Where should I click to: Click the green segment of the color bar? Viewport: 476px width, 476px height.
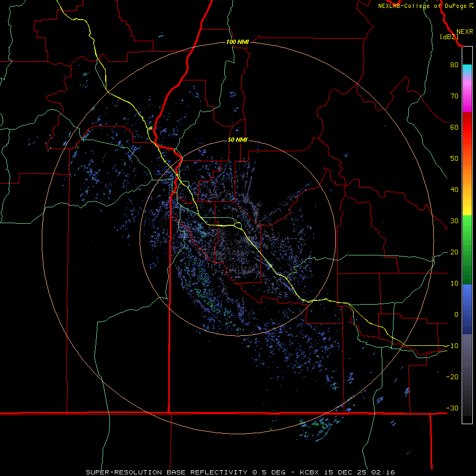click(467, 250)
